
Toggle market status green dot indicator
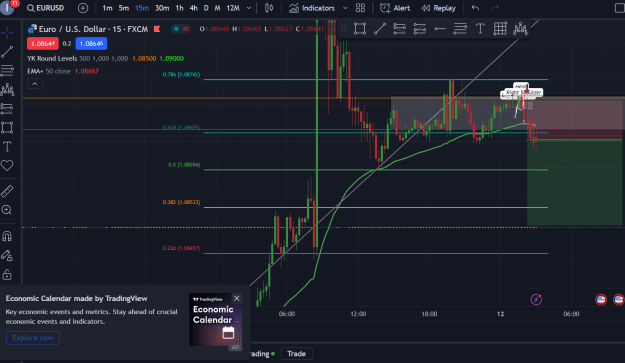click(x=176, y=29)
